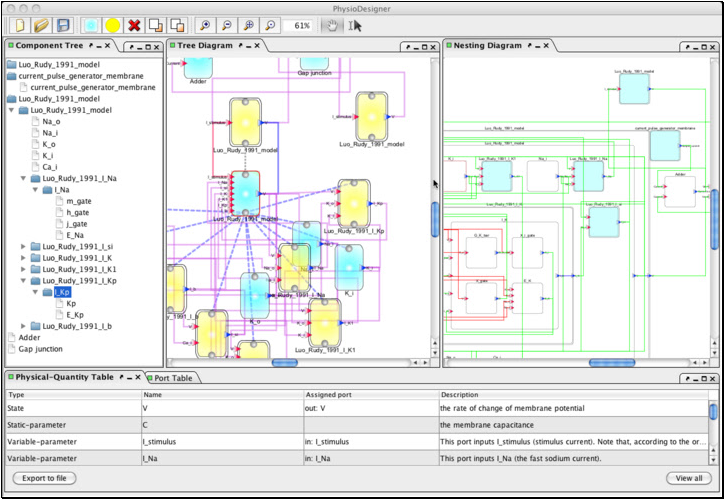Switch to the Port Table tab
This screenshot has width=724, height=499.
tap(174, 377)
